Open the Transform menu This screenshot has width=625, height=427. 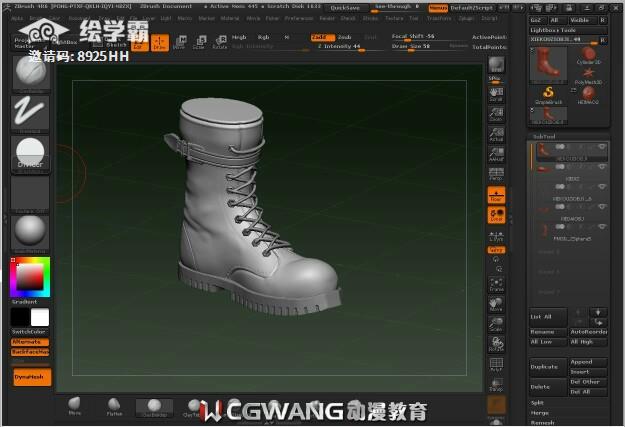pos(438,18)
